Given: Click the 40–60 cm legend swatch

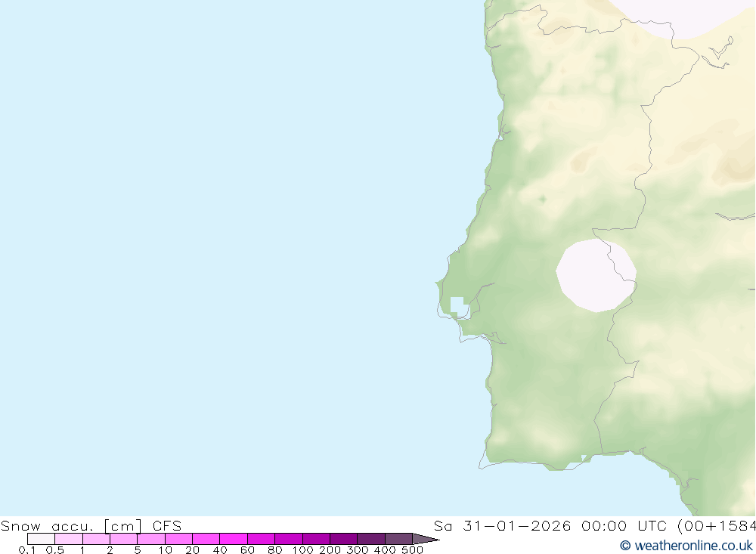Looking at the screenshot, I should [234, 539].
